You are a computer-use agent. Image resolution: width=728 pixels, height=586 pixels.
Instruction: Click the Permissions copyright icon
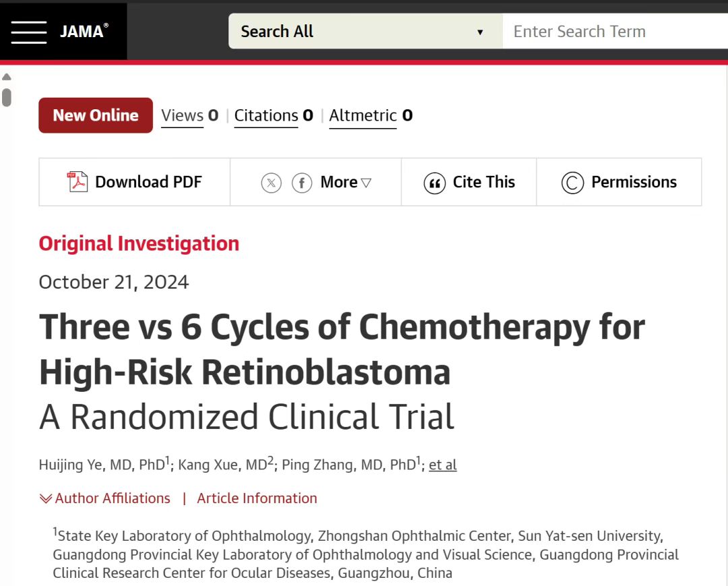pyautogui.click(x=572, y=183)
